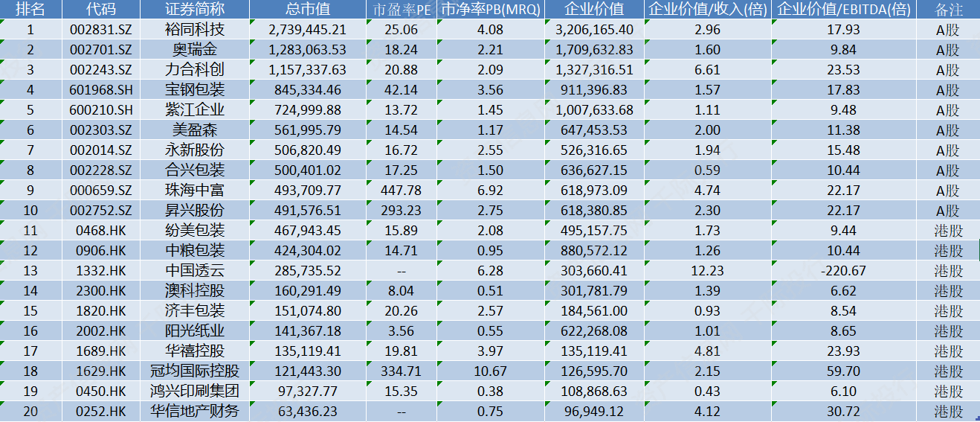Click market cap 151,074.80
Image resolution: width=980 pixels, height=422 pixels.
(x=308, y=311)
